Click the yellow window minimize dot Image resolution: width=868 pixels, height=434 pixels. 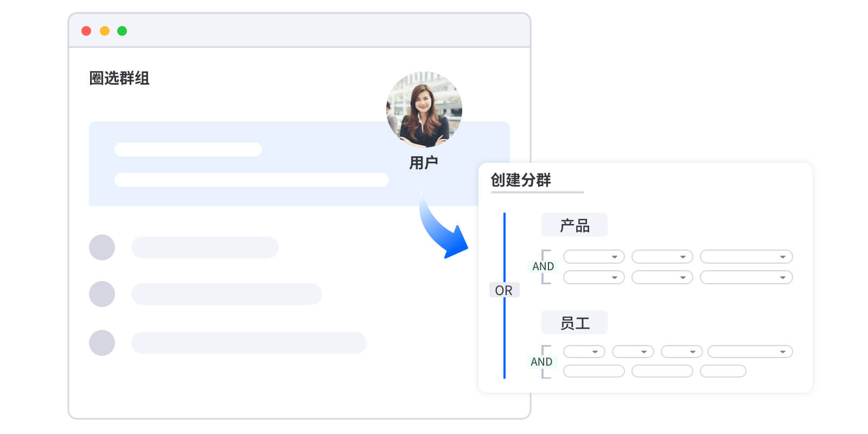coord(105,31)
